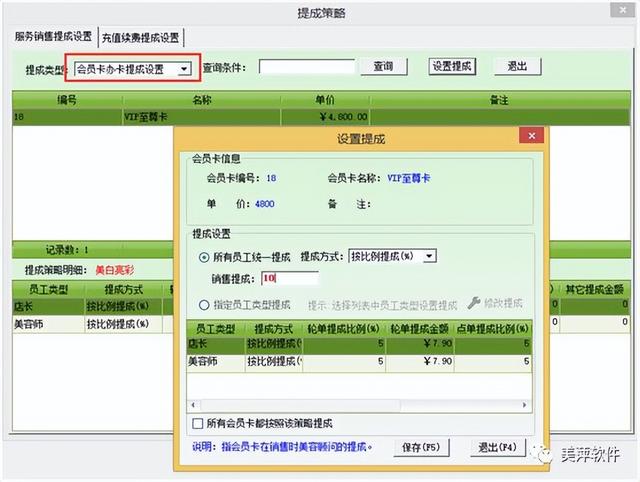
Task: Switch to 充值续费提成设置 tab
Action: pyautogui.click(x=140, y=38)
